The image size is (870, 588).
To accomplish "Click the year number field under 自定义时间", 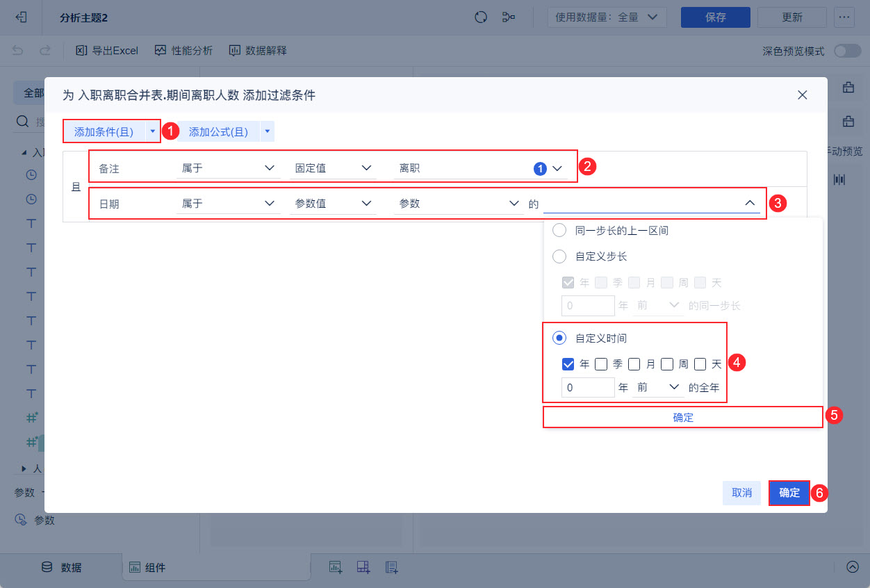I will (x=588, y=388).
